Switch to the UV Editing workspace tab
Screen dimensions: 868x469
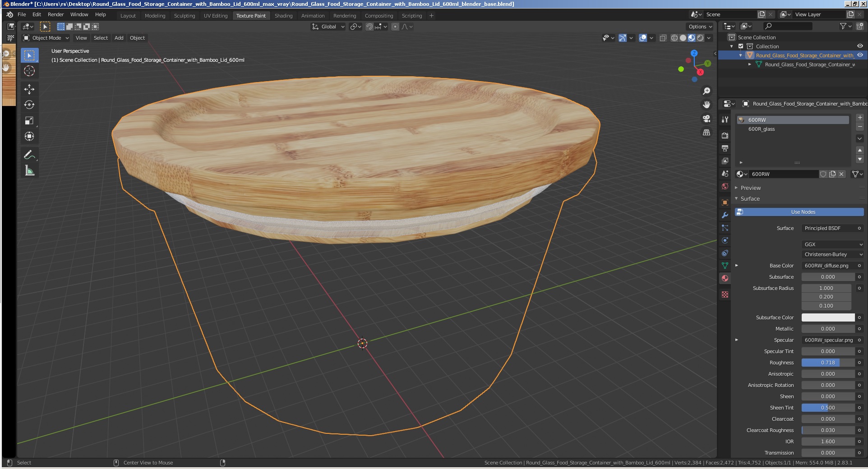point(216,15)
